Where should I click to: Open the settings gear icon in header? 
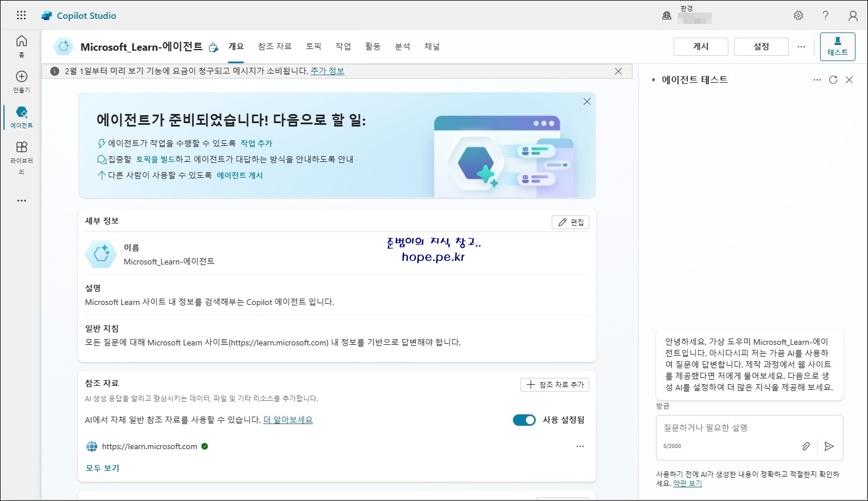pyautogui.click(x=798, y=15)
